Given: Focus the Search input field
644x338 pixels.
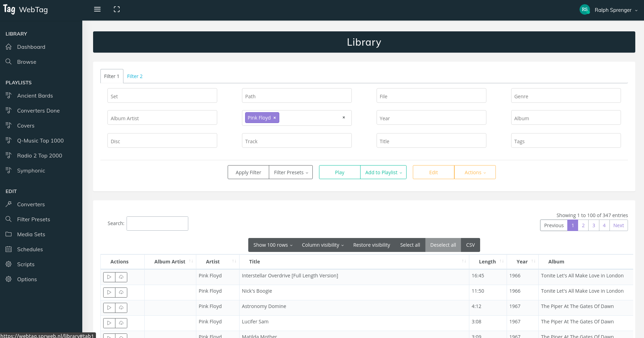Looking at the screenshot, I should (x=157, y=223).
